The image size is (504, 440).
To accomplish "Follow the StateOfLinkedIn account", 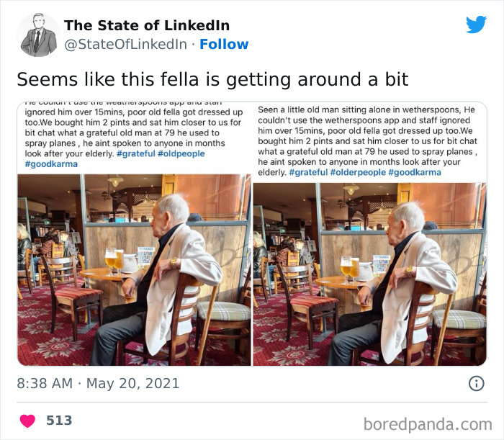I will click(x=224, y=44).
